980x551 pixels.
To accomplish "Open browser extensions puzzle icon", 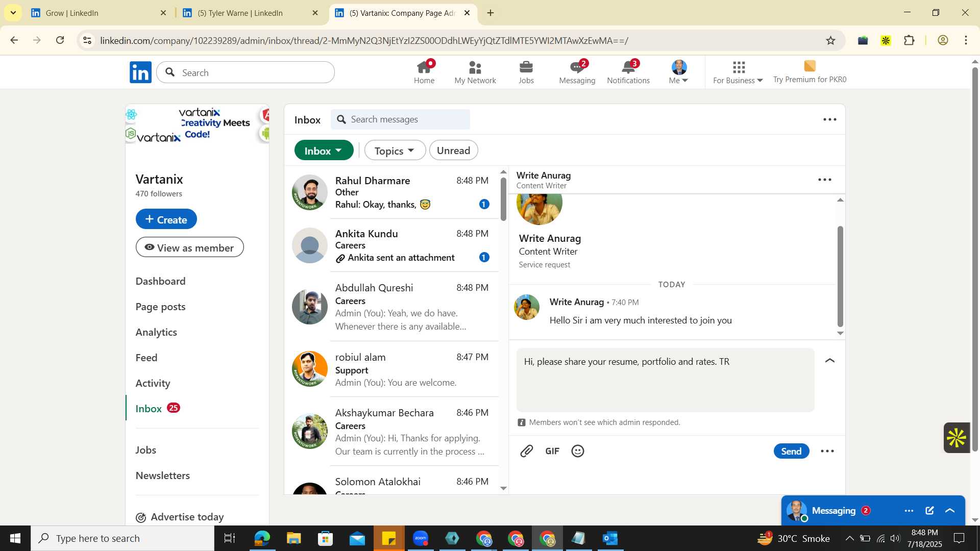I will (x=909, y=40).
